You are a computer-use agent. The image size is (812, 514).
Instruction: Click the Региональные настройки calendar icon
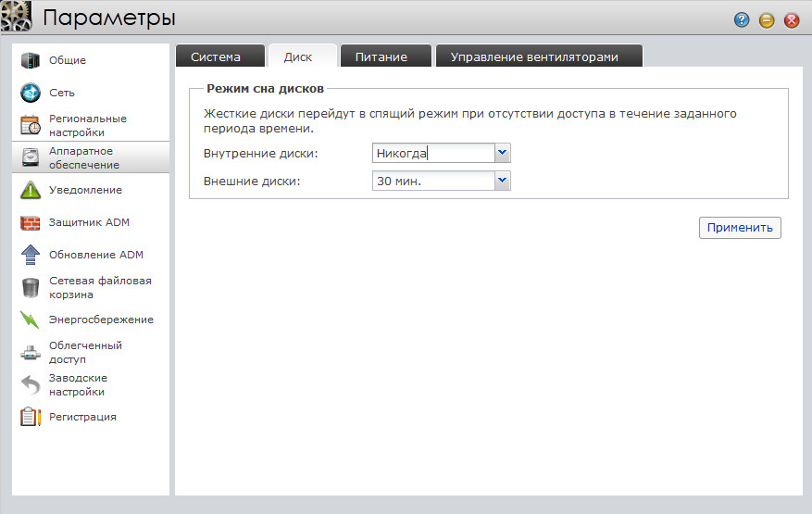[x=31, y=125]
